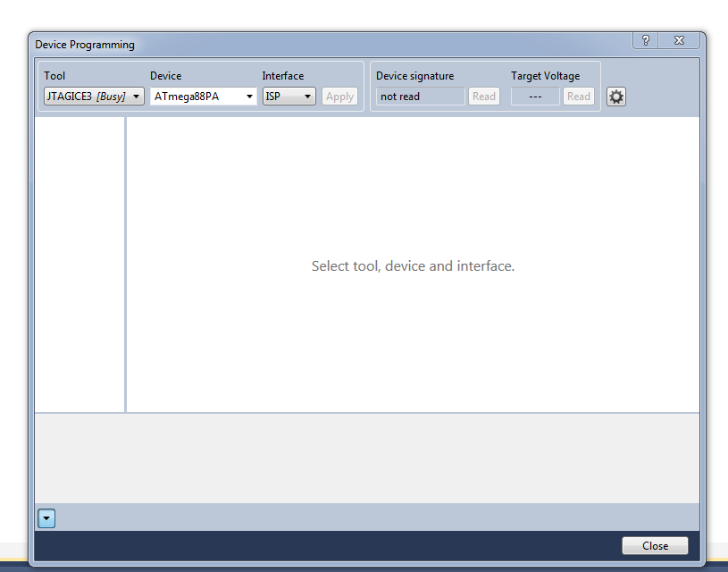The width and height of the screenshot is (728, 572).
Task: Click the dropdown arrow on the Tool selector
Action: coord(138,96)
